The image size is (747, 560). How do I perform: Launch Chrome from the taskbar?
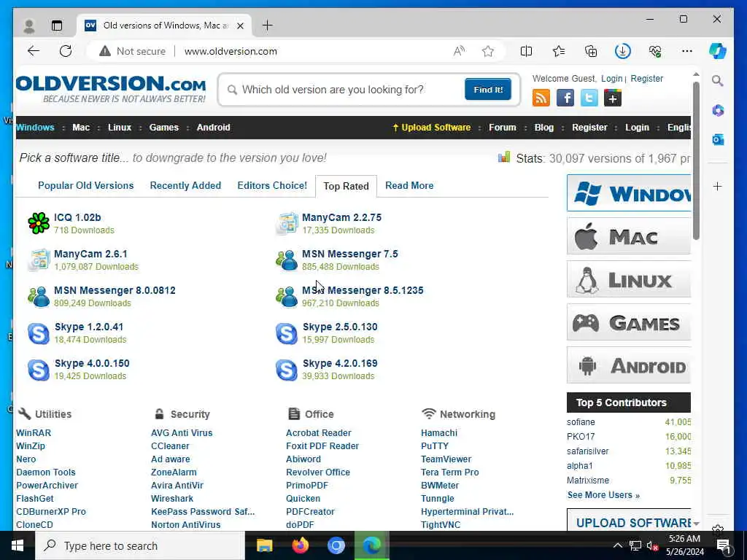pos(336,545)
